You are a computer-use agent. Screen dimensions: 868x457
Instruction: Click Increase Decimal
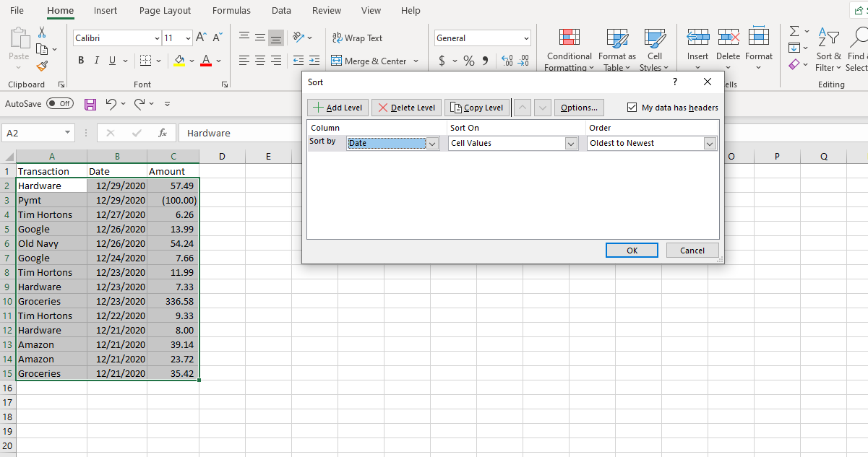(507, 61)
